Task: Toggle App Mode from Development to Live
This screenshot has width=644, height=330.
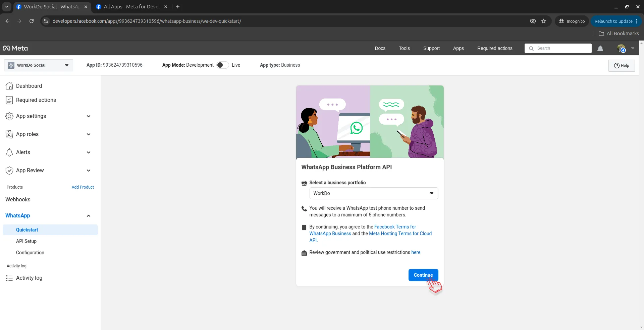Action: pyautogui.click(x=223, y=65)
